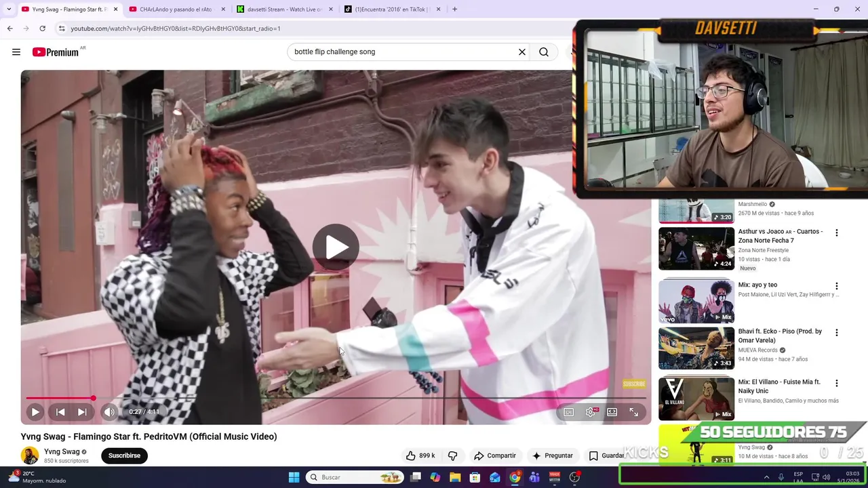
Task: Click the taskbar Buscar search box
Action: point(354,477)
